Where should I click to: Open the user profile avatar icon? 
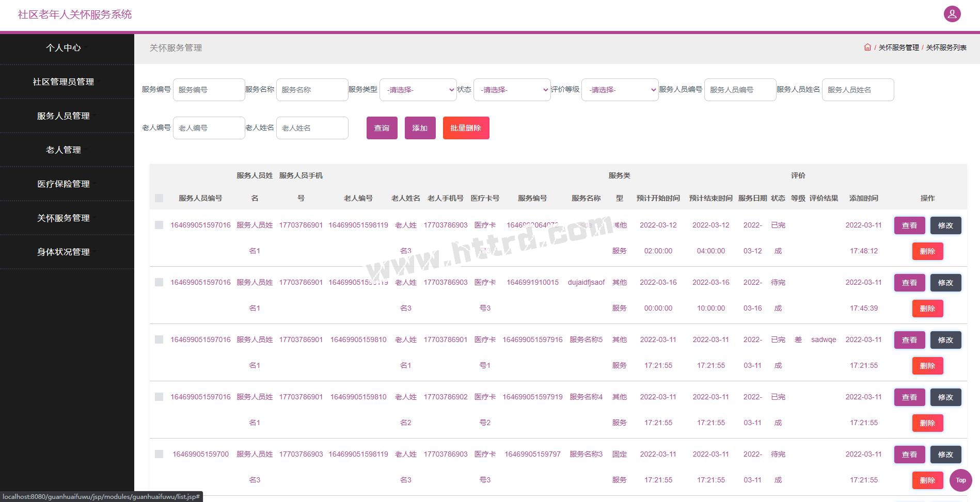pyautogui.click(x=952, y=14)
